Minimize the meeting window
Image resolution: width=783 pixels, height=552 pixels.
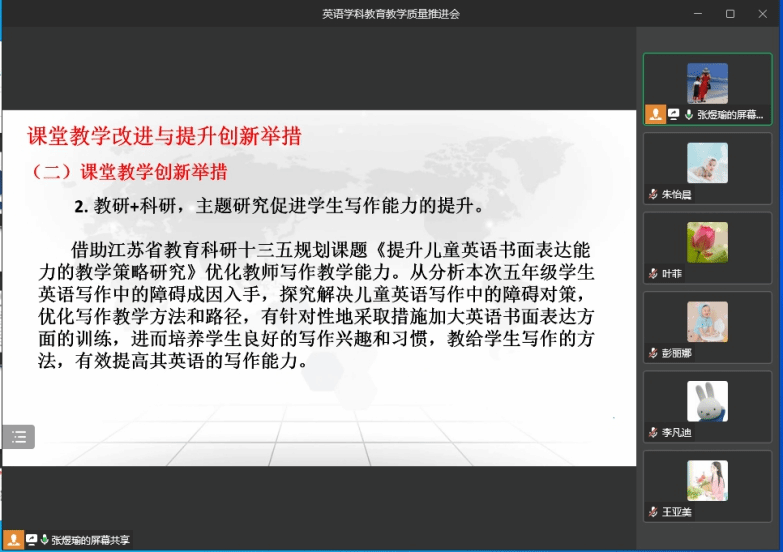[698, 14]
